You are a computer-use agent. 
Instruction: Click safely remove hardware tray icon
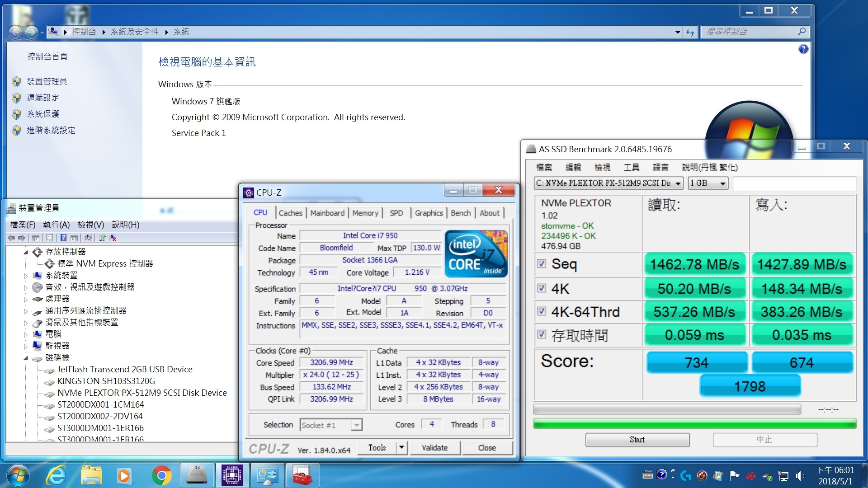pos(767,476)
